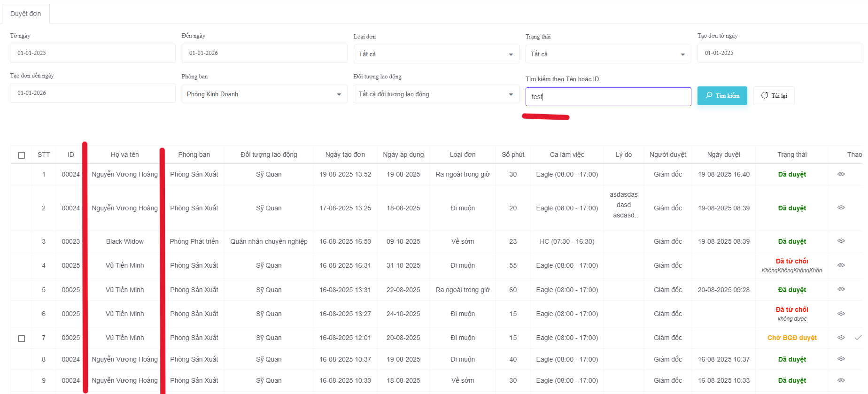Screen dimensions: 868x394
Task: Toggle the select-all checkbox in table header
Action: 22,155
